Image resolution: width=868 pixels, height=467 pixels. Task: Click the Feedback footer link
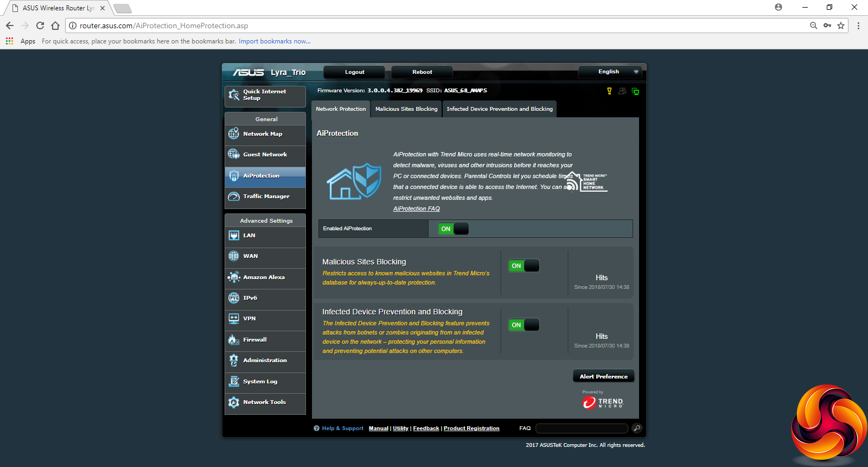coord(426,428)
